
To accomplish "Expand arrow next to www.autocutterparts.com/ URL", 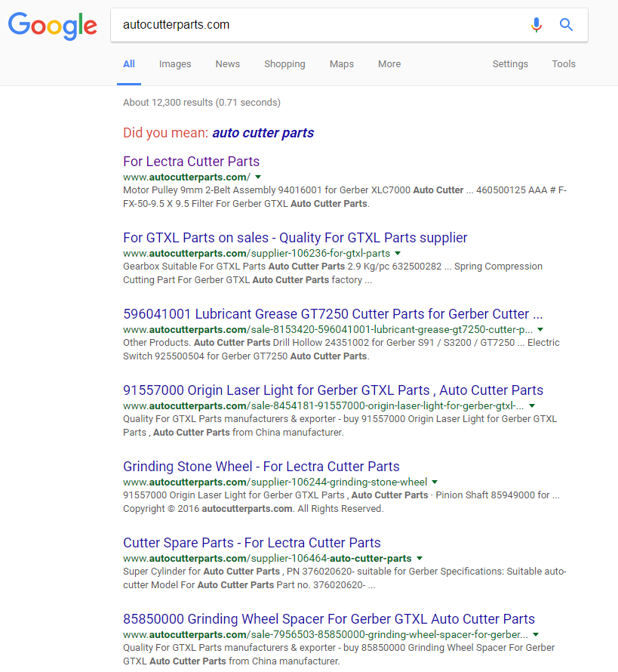I will 258,177.
